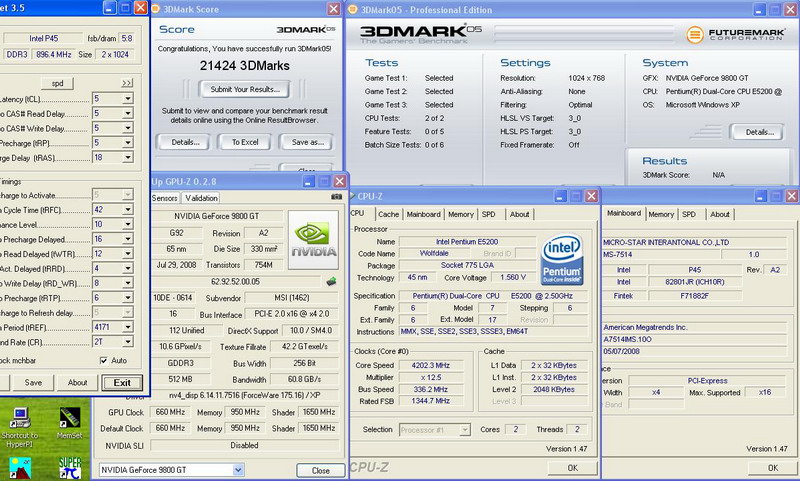Open the tRAS dropdown showing 18
The width and height of the screenshot is (800, 481).
pos(128,158)
